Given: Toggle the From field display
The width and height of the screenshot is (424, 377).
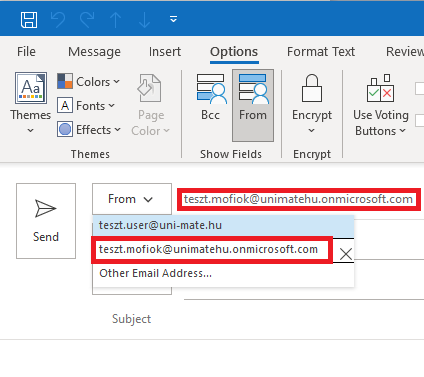Looking at the screenshot, I should (253, 105).
